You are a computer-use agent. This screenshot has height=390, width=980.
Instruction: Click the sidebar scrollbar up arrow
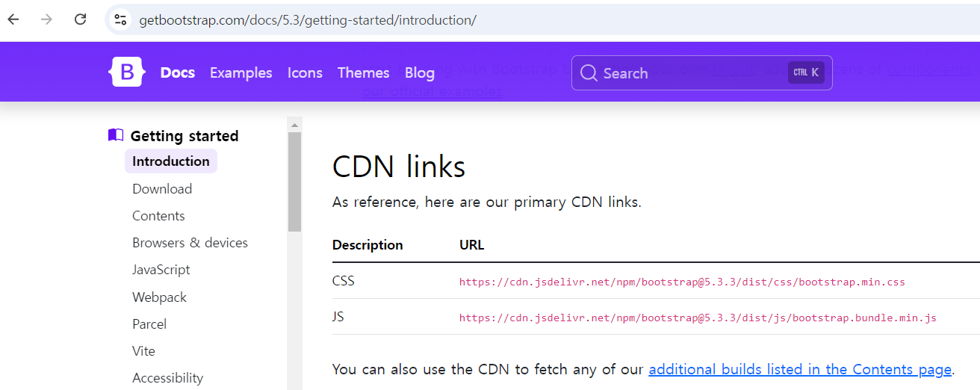294,124
